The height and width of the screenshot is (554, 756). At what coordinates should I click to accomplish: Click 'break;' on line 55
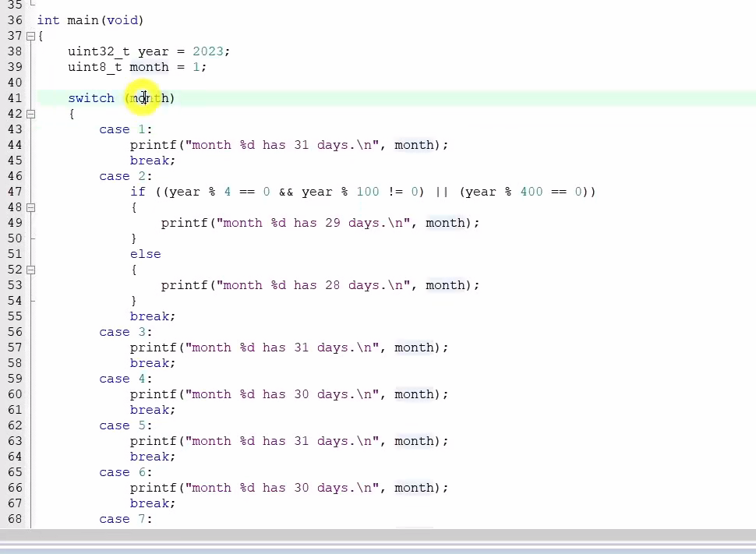pyautogui.click(x=153, y=316)
